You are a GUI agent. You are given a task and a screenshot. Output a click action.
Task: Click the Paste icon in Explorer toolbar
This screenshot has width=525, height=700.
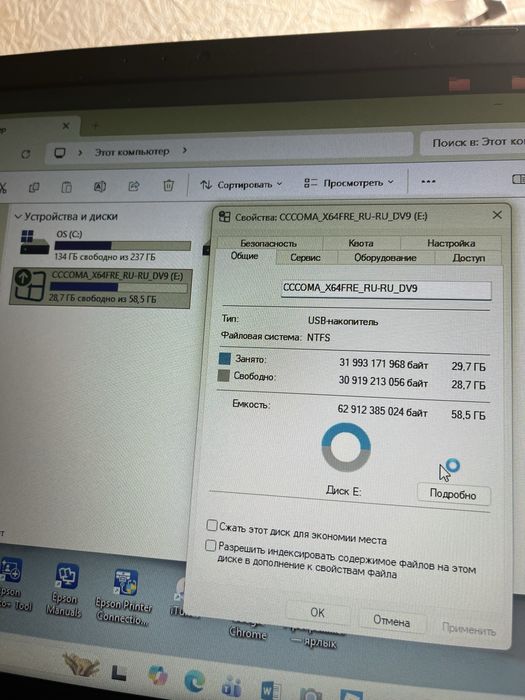click(67, 187)
